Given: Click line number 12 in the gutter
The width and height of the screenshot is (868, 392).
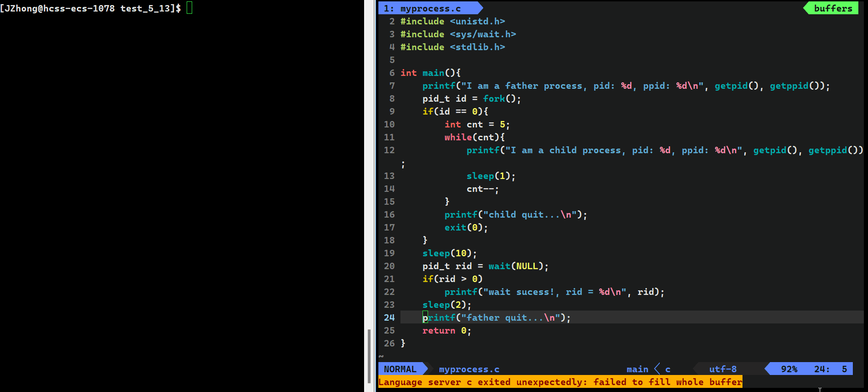Looking at the screenshot, I should coord(389,150).
